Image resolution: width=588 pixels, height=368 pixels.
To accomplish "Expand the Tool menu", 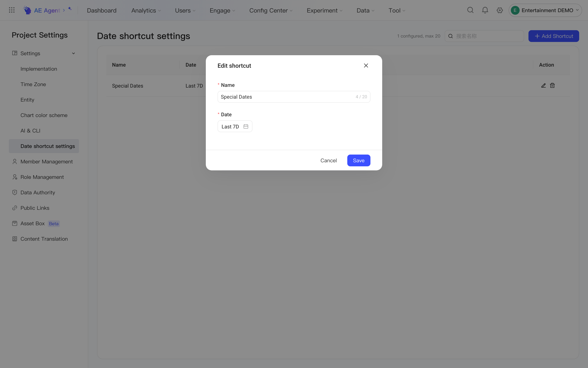I will click(397, 10).
